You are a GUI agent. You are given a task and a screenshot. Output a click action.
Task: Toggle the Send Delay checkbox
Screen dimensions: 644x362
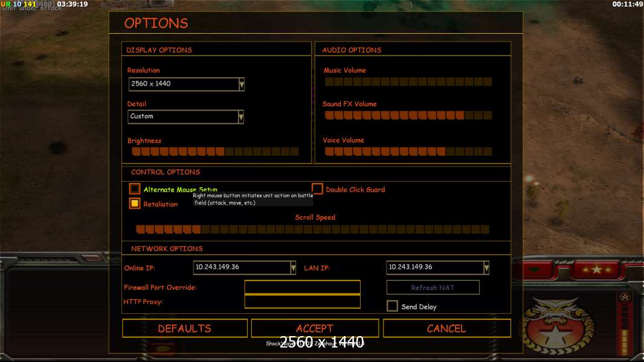392,306
